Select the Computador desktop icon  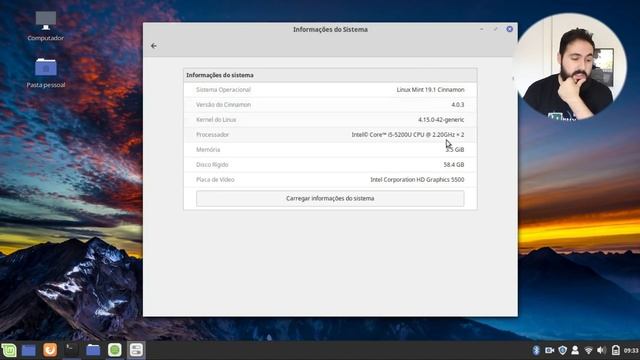coord(46,26)
